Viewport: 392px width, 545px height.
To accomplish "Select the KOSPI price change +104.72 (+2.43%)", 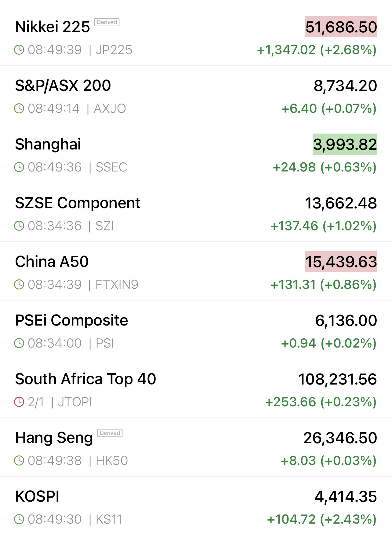I will (321, 519).
